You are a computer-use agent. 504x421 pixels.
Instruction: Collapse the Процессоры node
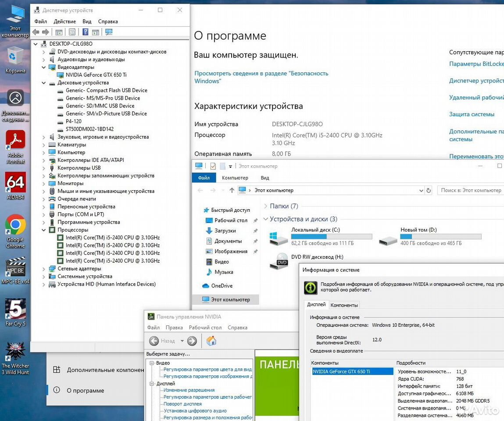click(x=44, y=230)
